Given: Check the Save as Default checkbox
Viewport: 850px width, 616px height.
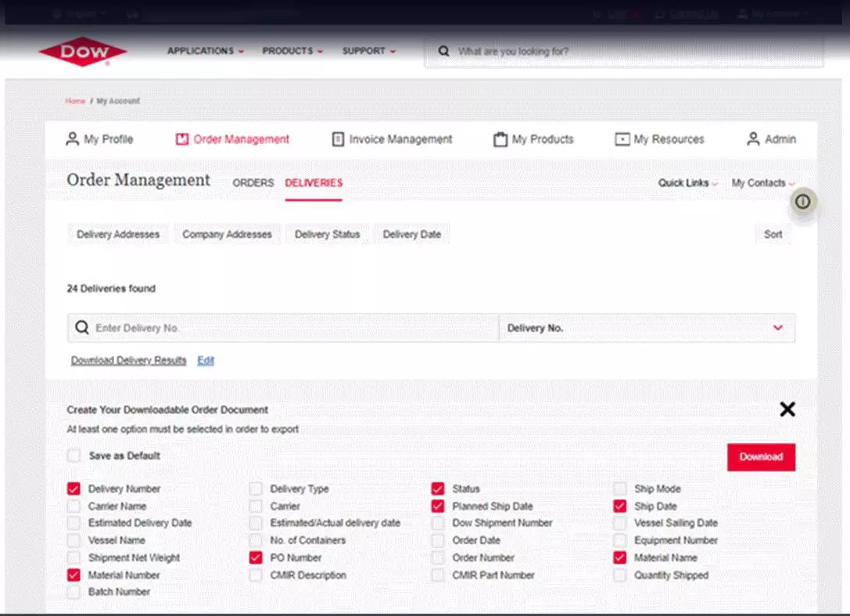Looking at the screenshot, I should tap(74, 456).
